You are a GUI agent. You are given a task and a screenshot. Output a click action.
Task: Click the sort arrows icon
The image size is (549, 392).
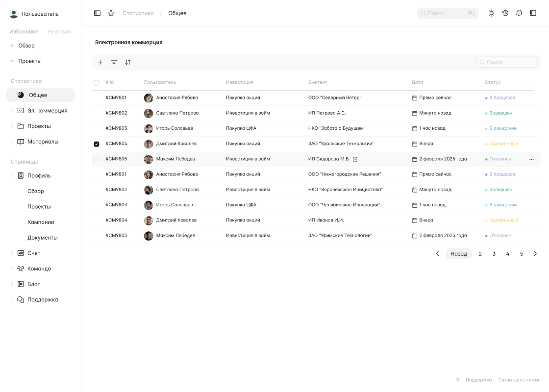coord(128,62)
